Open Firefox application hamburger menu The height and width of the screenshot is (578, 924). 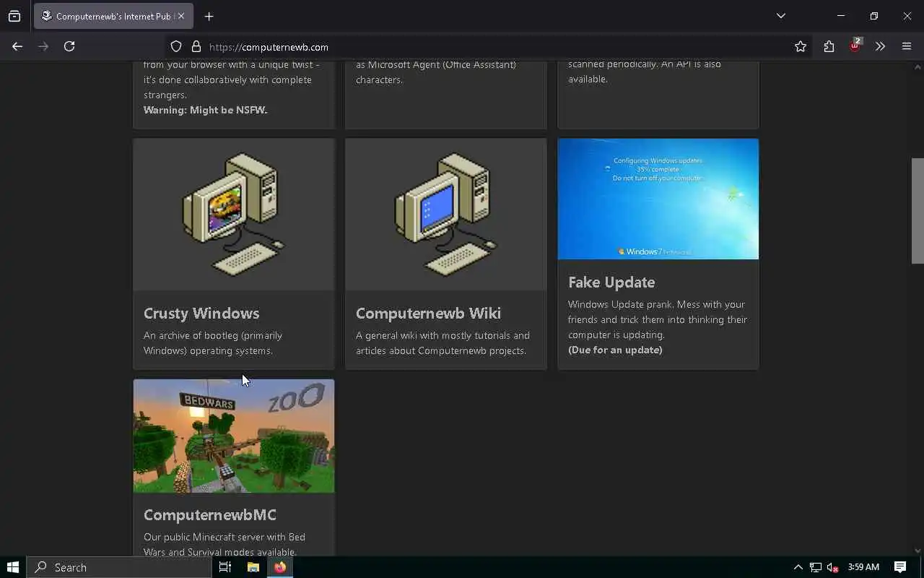coord(907,47)
